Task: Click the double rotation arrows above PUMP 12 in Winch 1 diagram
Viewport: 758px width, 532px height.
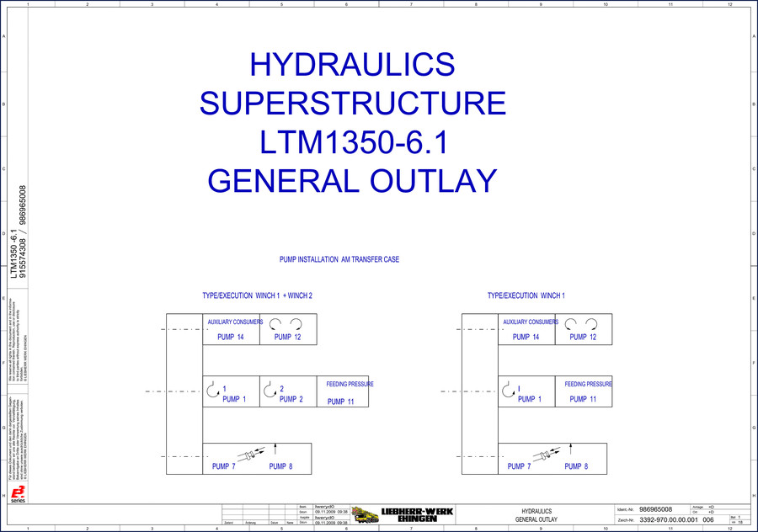Action: coord(581,324)
